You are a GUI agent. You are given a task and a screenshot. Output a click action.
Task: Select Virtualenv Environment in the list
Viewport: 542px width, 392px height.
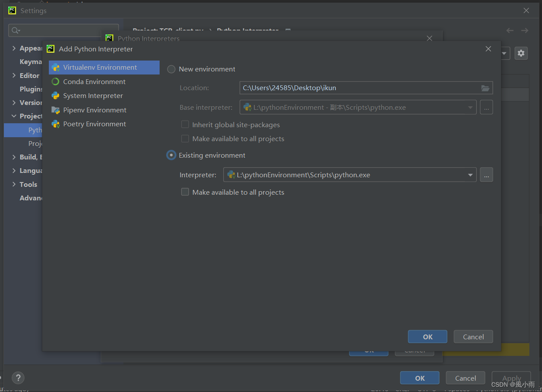click(104, 68)
